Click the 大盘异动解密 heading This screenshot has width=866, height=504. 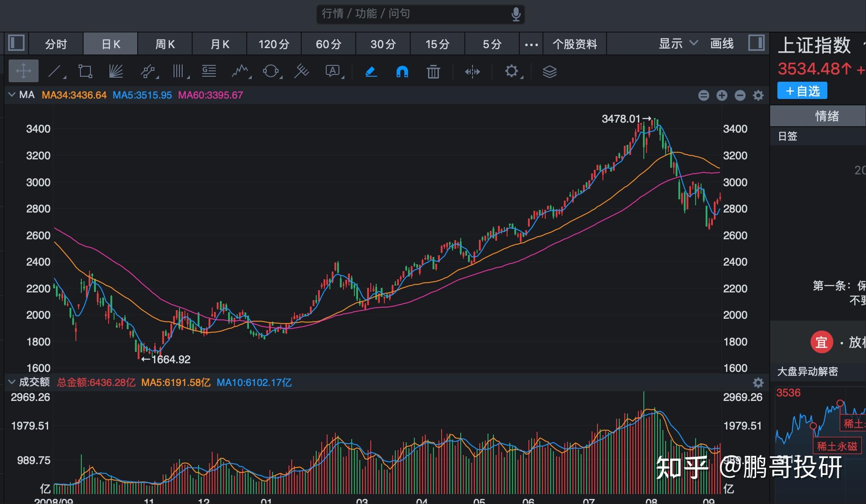click(x=807, y=372)
